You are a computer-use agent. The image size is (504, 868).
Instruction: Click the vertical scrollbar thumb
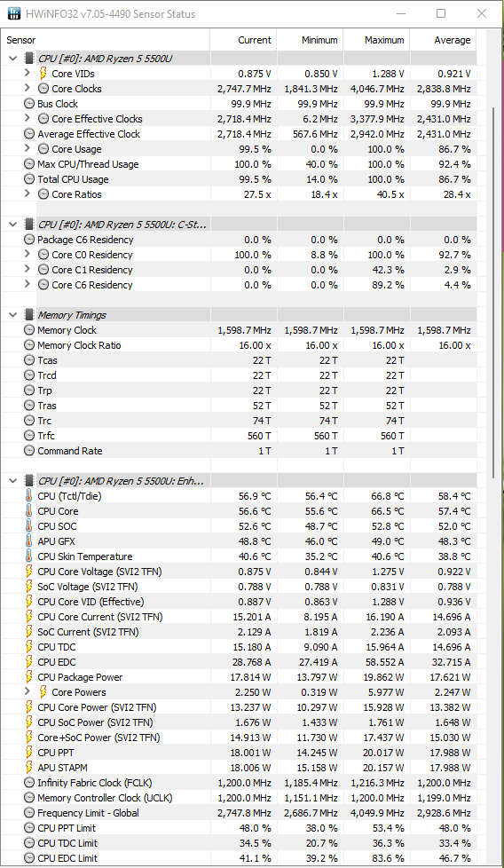tap(494, 293)
